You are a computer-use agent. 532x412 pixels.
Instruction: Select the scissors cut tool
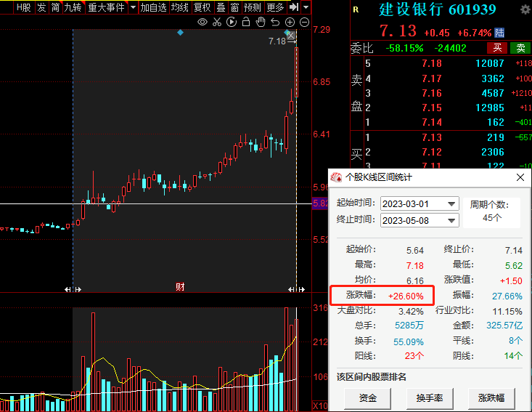tap(217, 23)
